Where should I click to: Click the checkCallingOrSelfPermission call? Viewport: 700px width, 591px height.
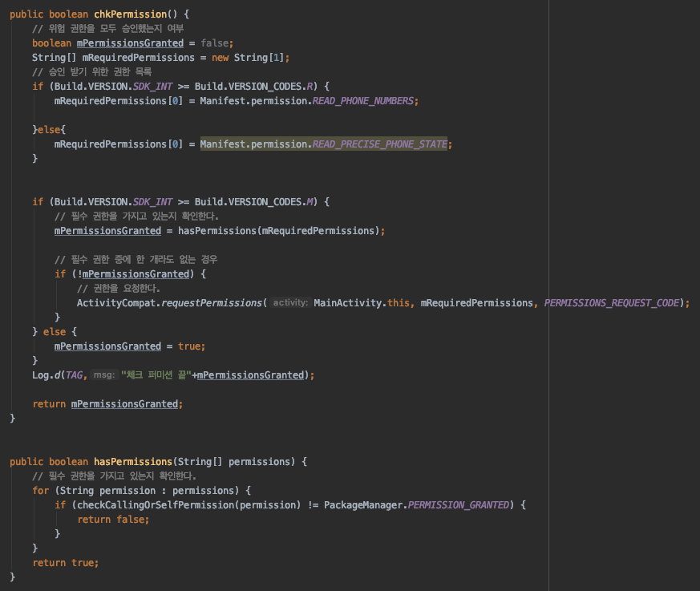189,505
